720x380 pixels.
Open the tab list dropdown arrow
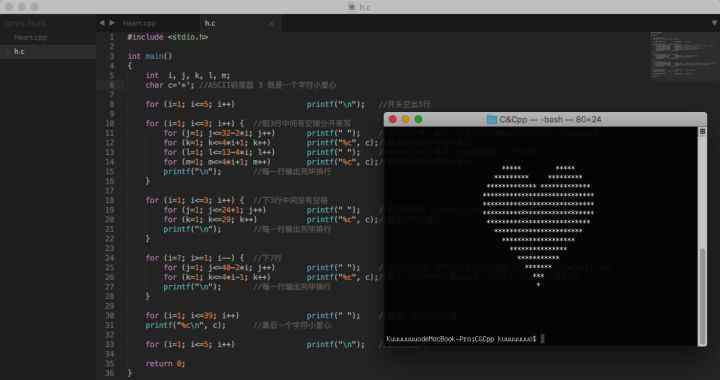[714, 22]
